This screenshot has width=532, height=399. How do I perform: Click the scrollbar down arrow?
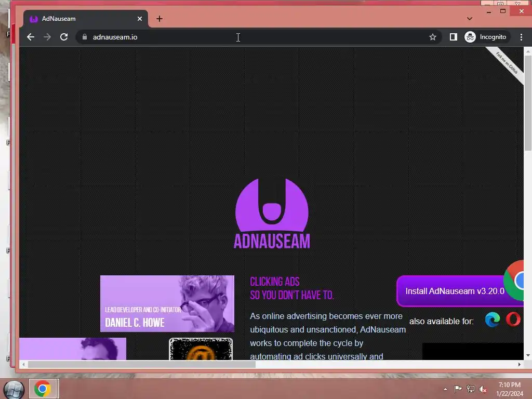528,355
